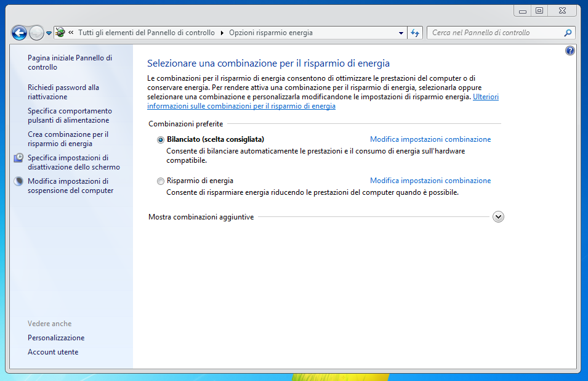The width and height of the screenshot is (588, 381).
Task: Click the refresh button beside address bar
Action: 415,33
